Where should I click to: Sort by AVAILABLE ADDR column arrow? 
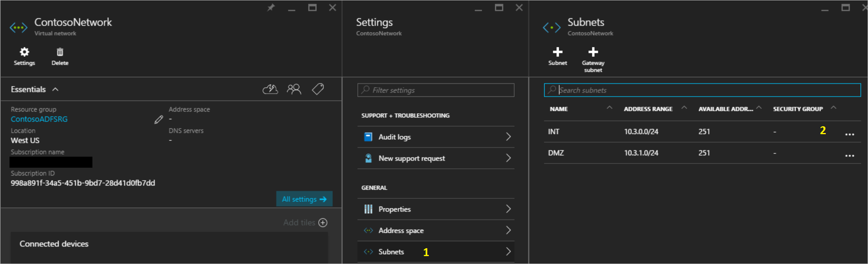coord(759,107)
